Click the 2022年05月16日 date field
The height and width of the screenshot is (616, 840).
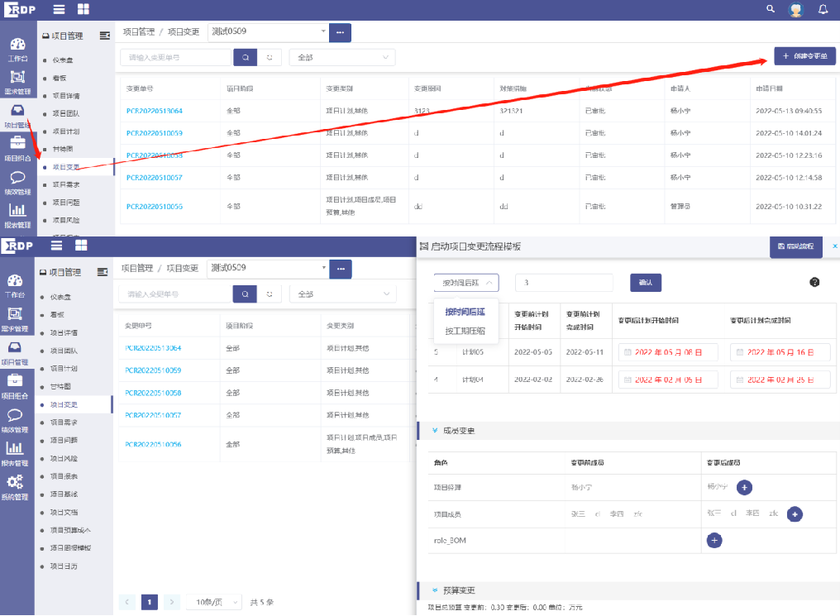click(780, 352)
